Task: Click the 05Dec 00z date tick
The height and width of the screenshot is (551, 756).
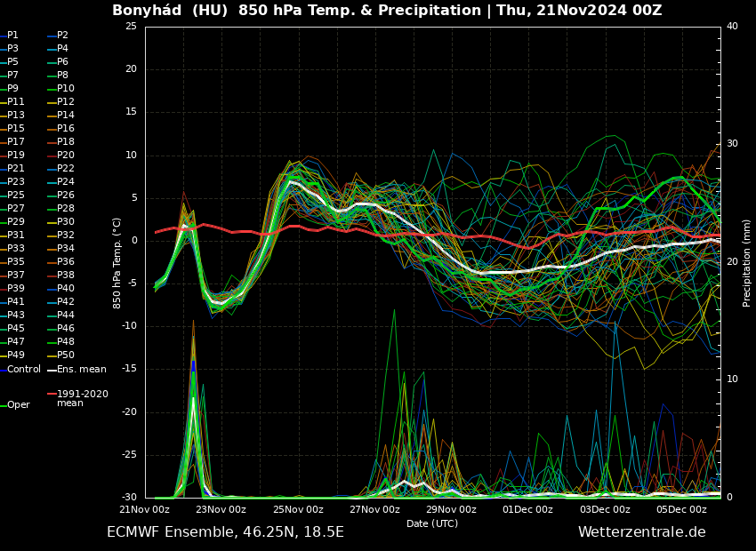Action: (681, 509)
